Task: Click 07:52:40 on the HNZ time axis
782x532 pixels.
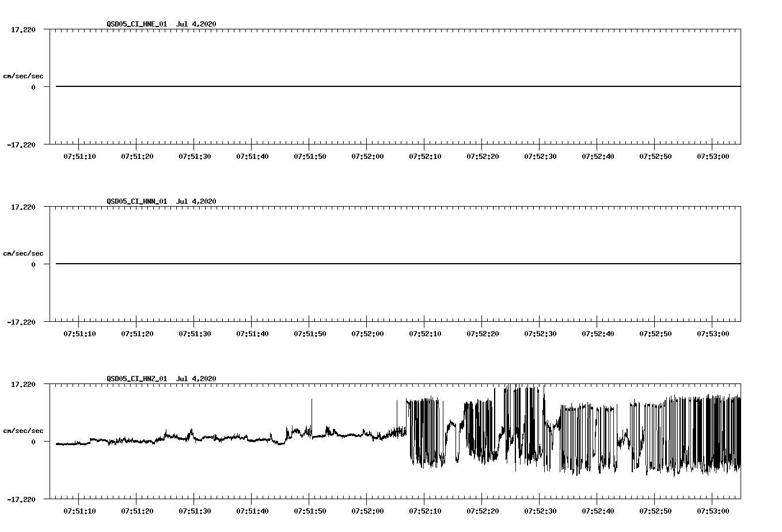Action: pos(598,511)
